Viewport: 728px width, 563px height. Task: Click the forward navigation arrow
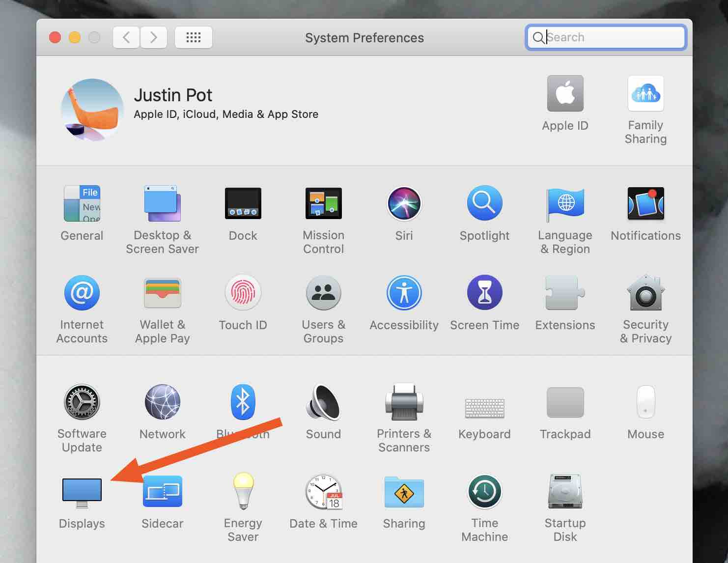[x=154, y=37]
